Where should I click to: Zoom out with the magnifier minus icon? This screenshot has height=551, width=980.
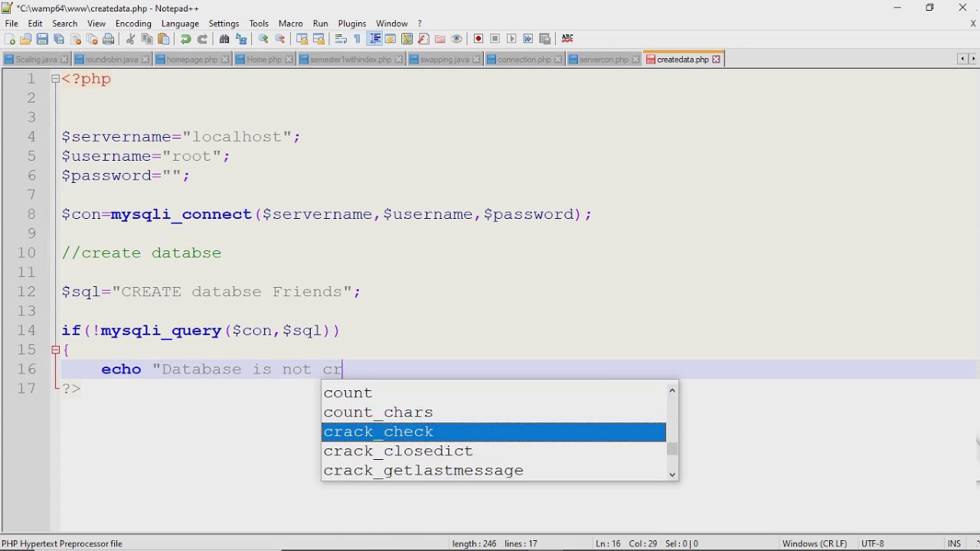click(x=279, y=39)
